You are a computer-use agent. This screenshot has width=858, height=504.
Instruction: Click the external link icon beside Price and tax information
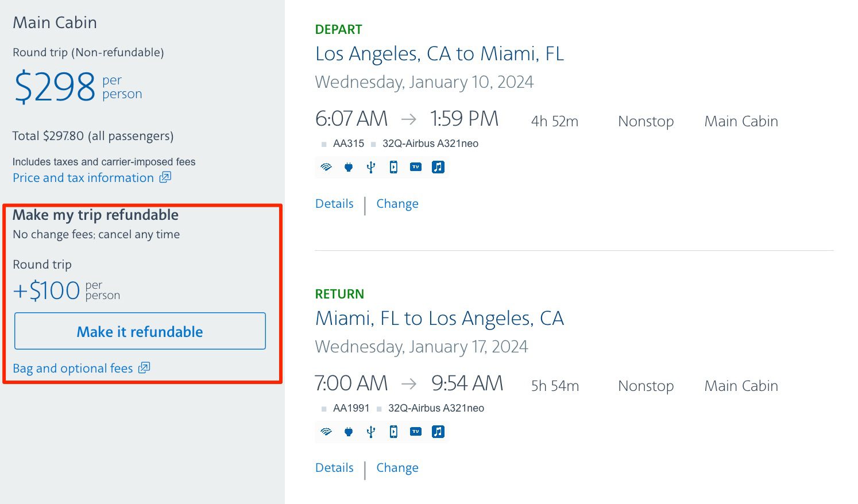coord(165,177)
